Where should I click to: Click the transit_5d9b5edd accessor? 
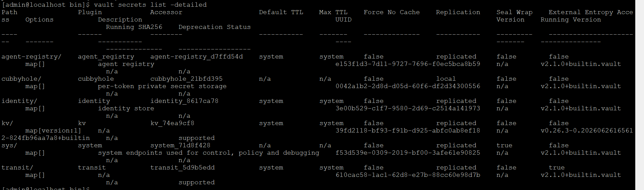182,167
